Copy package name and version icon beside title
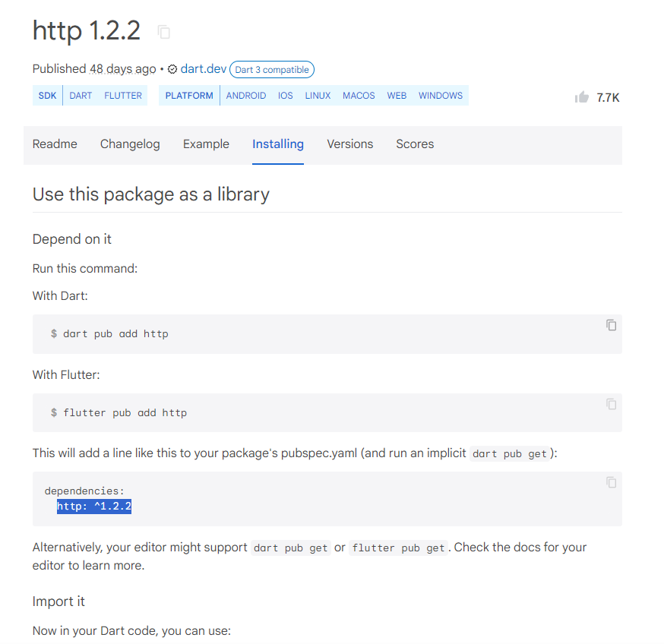The image size is (664, 644). [x=163, y=32]
